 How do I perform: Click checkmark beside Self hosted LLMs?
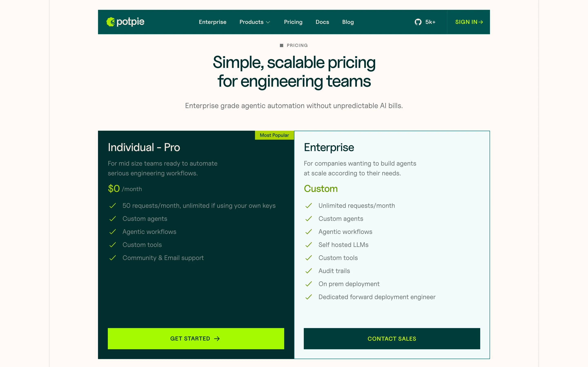308,245
